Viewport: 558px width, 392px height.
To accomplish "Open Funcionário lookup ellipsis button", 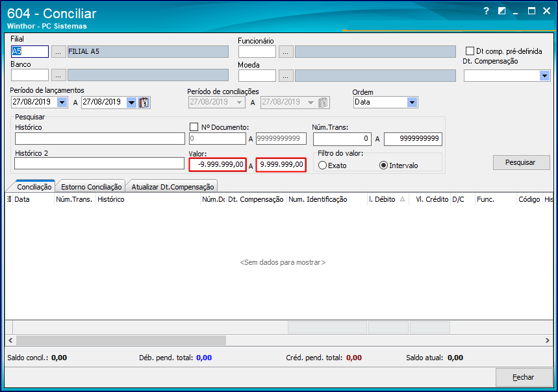I will pos(286,51).
